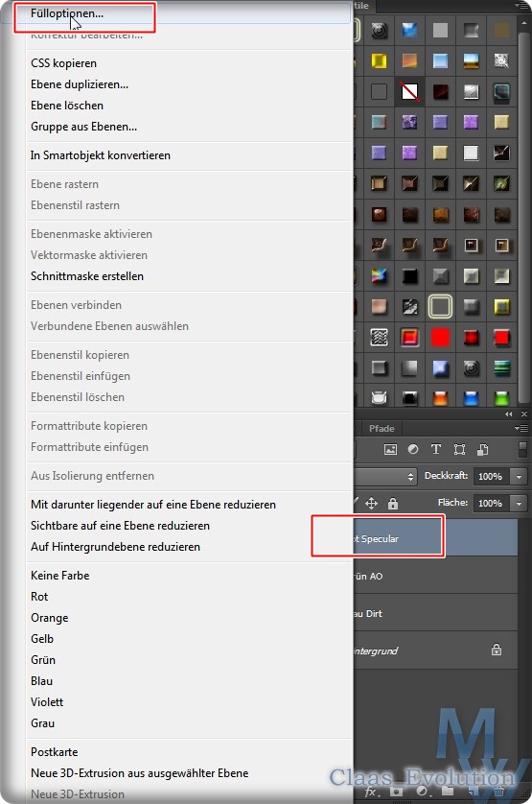Click the styles panel vertical scrollbar
Screen dimensions: 532x804
[523, 218]
